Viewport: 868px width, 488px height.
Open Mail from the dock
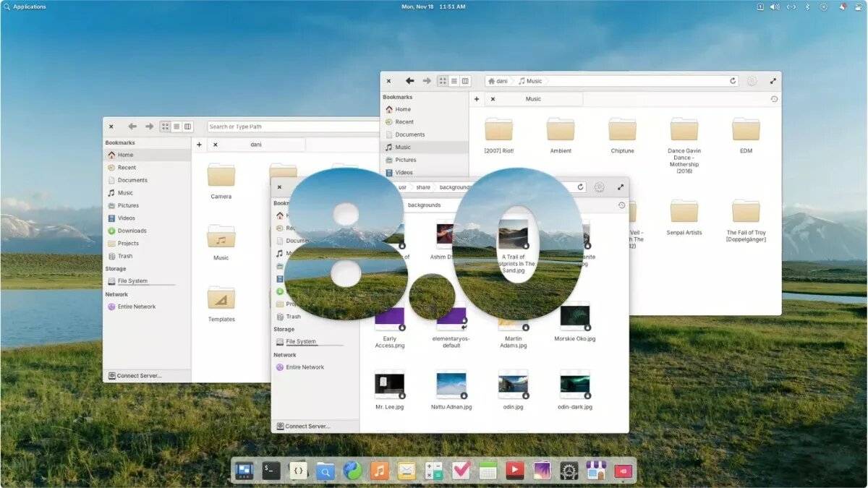[x=407, y=471]
